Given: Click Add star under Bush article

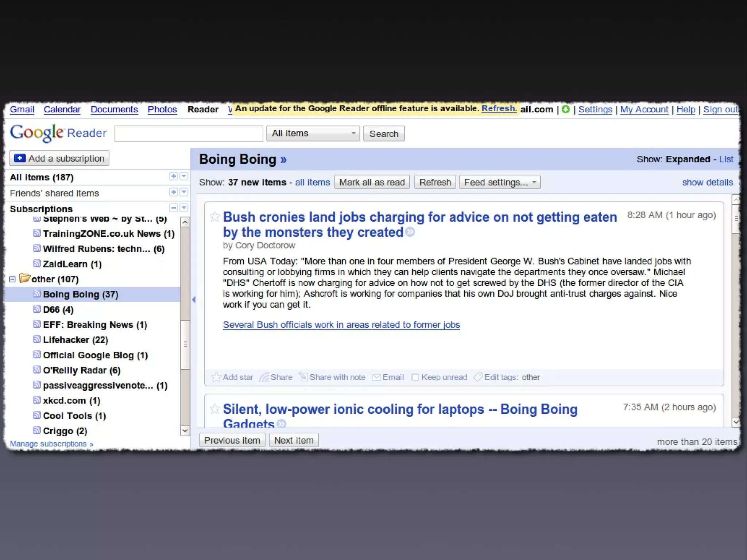Looking at the screenshot, I should pyautogui.click(x=232, y=377).
